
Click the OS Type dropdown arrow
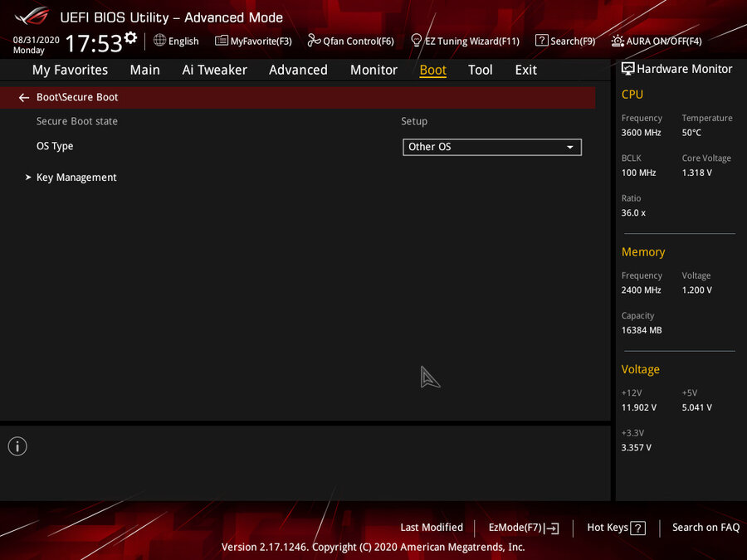pos(569,147)
